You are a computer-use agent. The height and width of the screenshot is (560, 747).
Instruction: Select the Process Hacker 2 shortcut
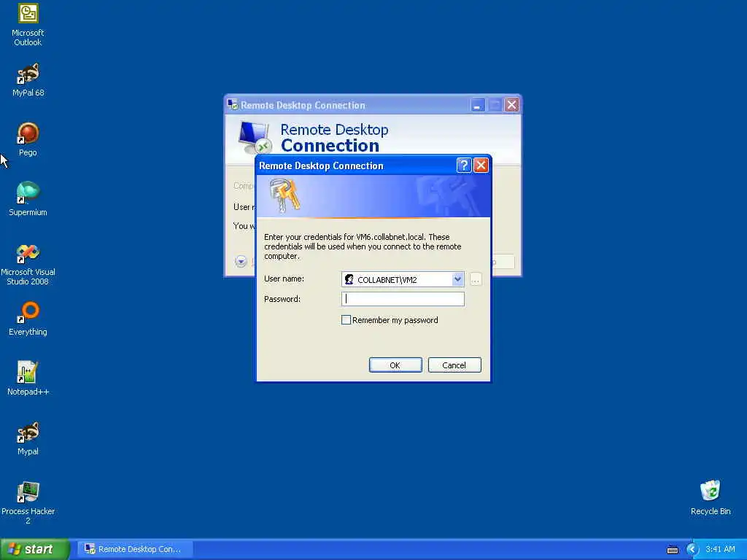click(x=28, y=503)
